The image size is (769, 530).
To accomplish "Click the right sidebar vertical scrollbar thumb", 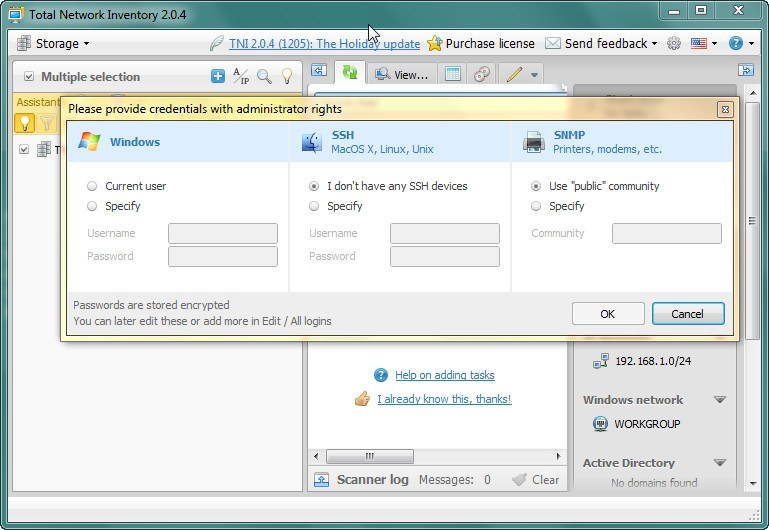I will click(x=752, y=221).
